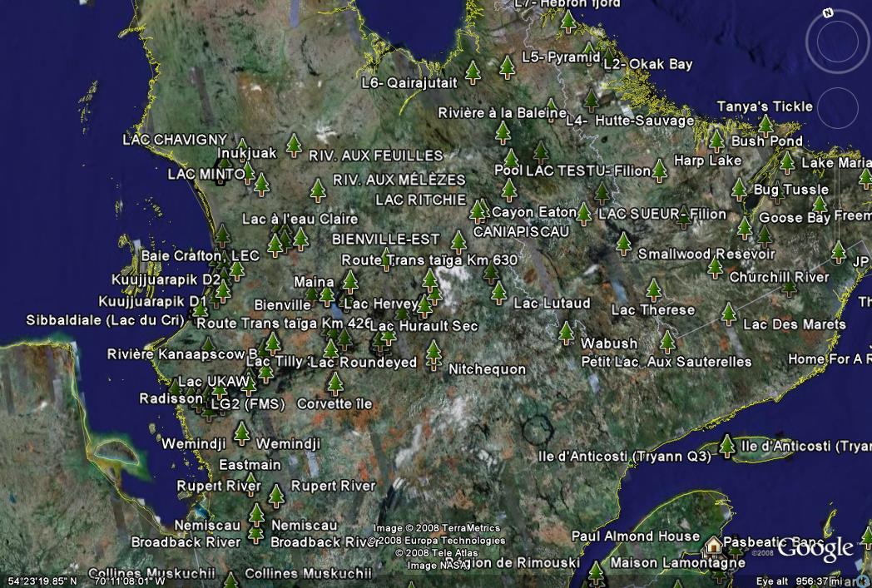The image size is (872, 588).
Task: Select the Corvette île tree placemark
Action: click(335, 383)
